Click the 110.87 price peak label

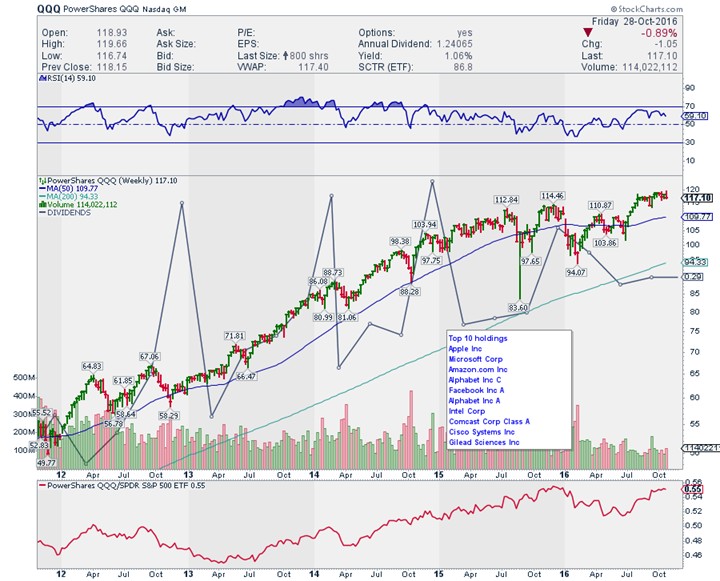(x=600, y=205)
